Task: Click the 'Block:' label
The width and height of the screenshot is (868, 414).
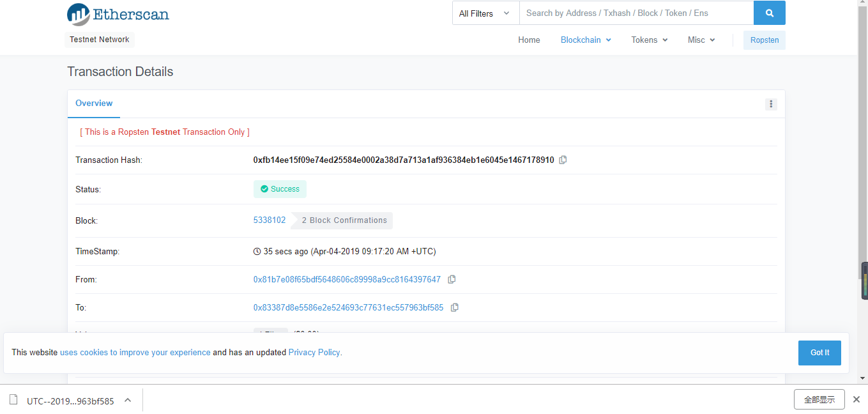Action: point(86,221)
